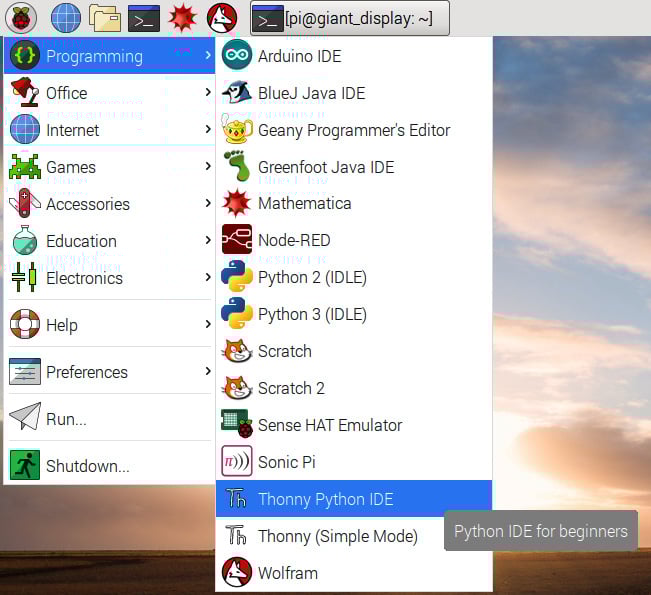Launch Arduino IDE from the submenu

tap(354, 55)
